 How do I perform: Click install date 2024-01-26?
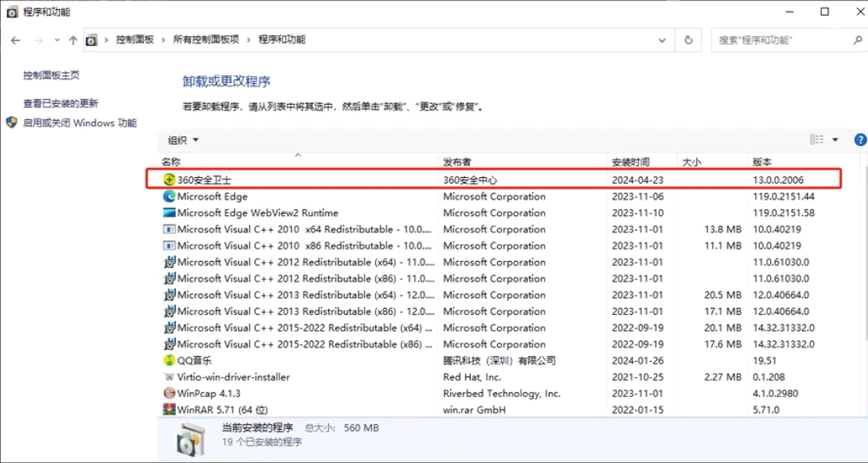[x=638, y=361]
